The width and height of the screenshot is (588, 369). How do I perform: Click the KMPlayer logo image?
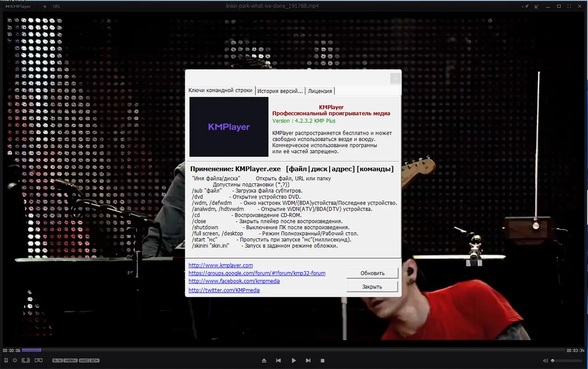pos(229,127)
